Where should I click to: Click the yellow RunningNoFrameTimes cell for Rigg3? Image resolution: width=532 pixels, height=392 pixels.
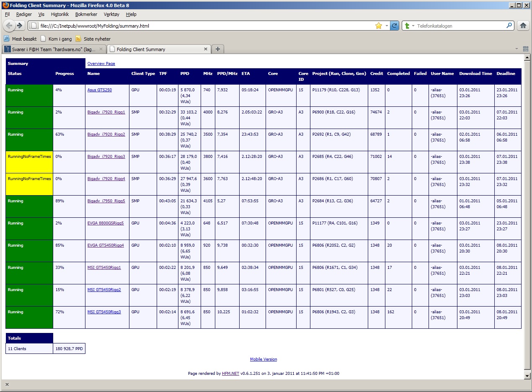pos(29,162)
